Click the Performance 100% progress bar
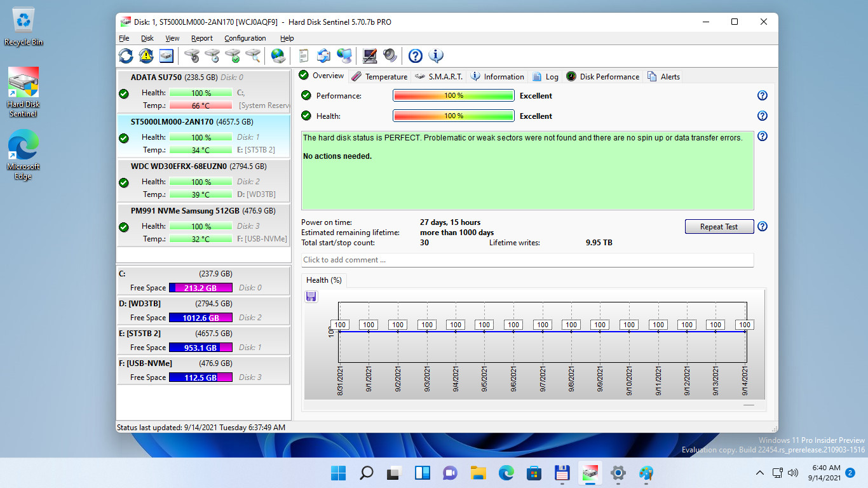The image size is (868, 488). tap(453, 95)
